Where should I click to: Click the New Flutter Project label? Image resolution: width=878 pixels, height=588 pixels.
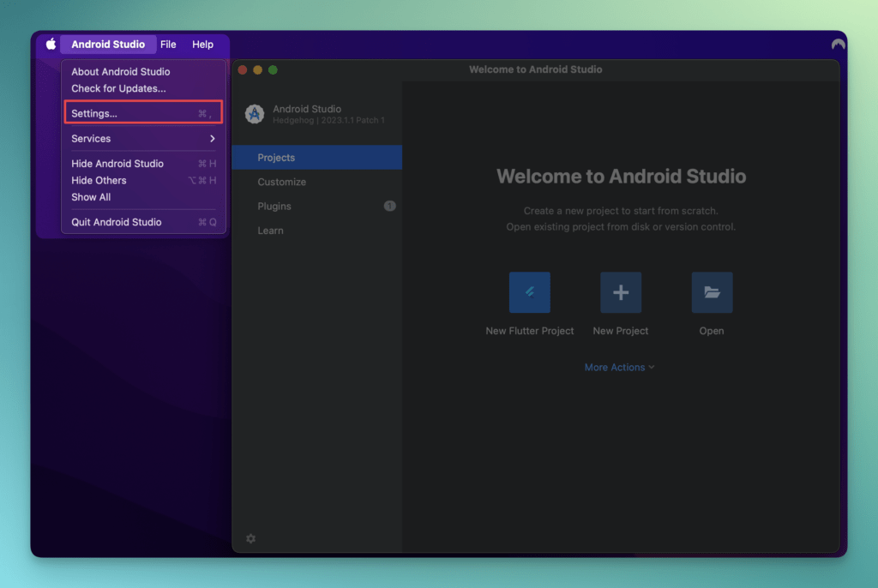tap(529, 331)
